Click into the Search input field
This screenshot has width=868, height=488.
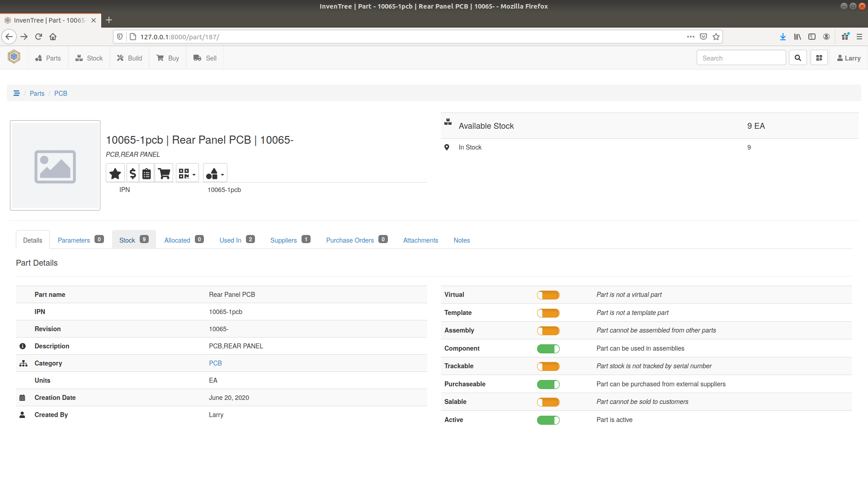741,58
